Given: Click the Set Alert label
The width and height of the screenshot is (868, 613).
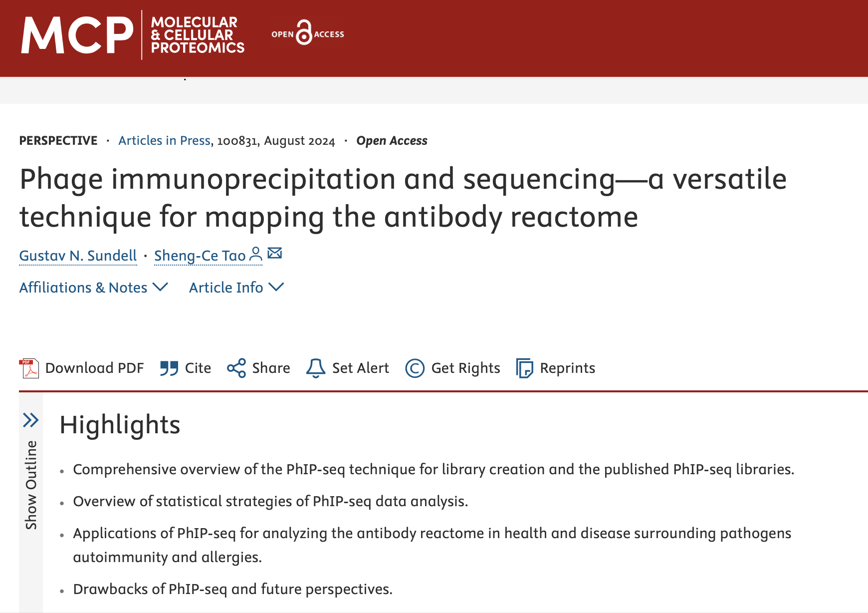Looking at the screenshot, I should coord(360,368).
